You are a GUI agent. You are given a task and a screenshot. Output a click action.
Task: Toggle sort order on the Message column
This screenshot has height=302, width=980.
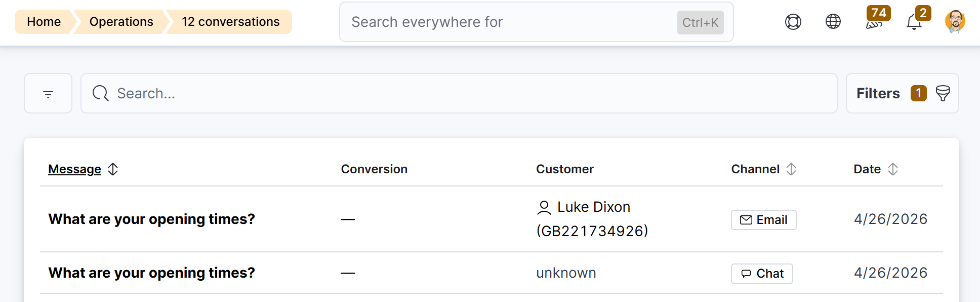[112, 169]
